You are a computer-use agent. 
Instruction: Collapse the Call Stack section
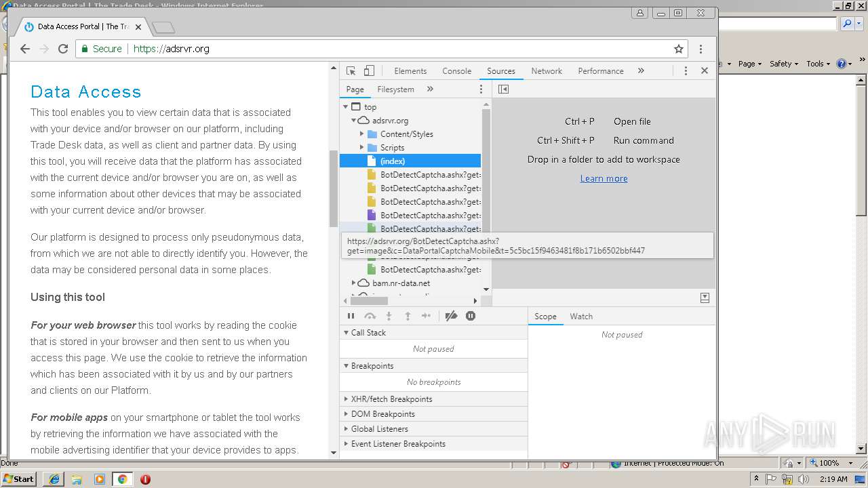(434, 332)
